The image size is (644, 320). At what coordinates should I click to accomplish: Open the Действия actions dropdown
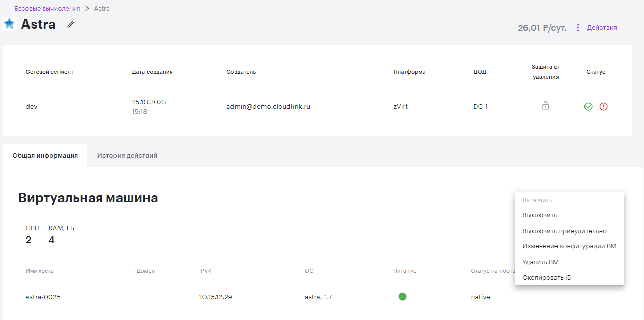pos(602,28)
